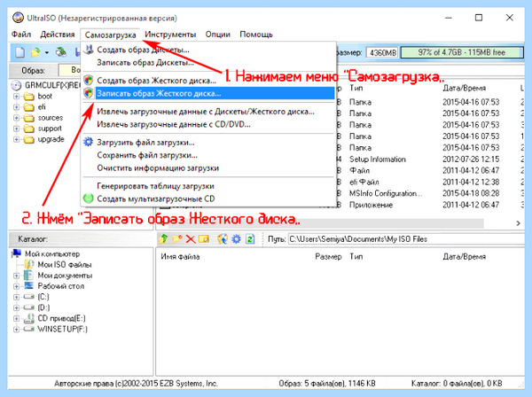Click the refresh page icon in catalog toolbar
The image size is (532, 397).
[250, 239]
